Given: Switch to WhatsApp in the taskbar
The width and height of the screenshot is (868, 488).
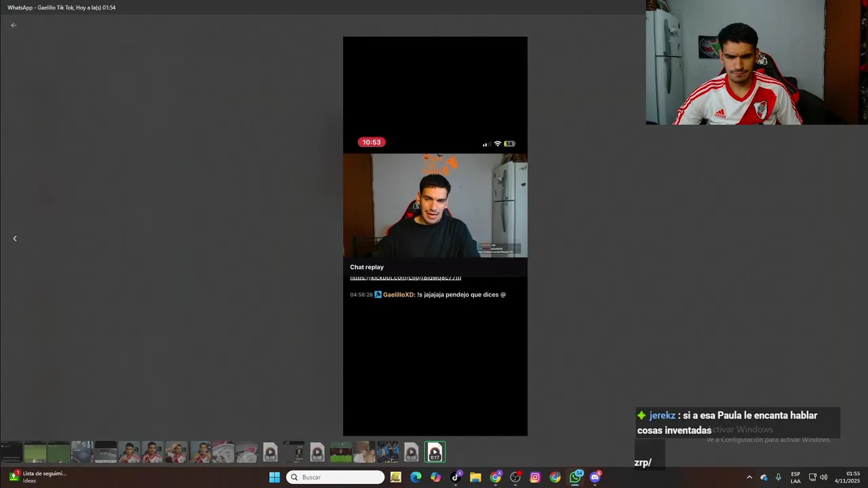Looking at the screenshot, I should (x=576, y=477).
